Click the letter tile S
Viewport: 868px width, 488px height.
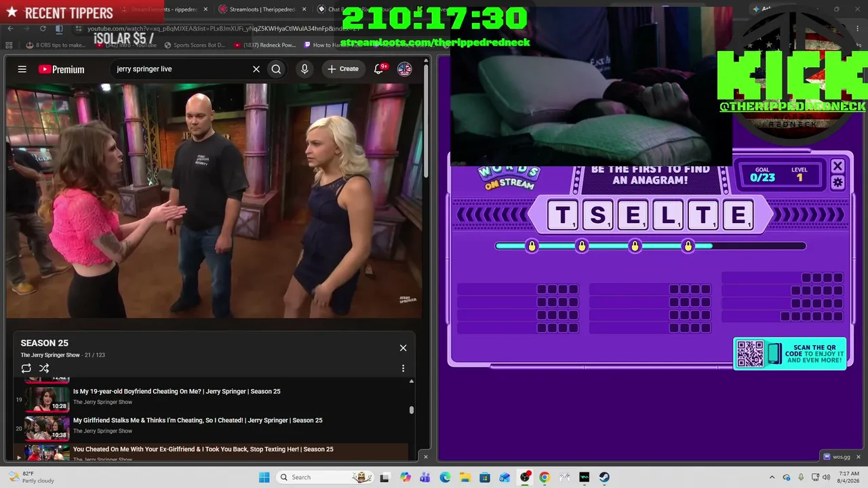[598, 216]
